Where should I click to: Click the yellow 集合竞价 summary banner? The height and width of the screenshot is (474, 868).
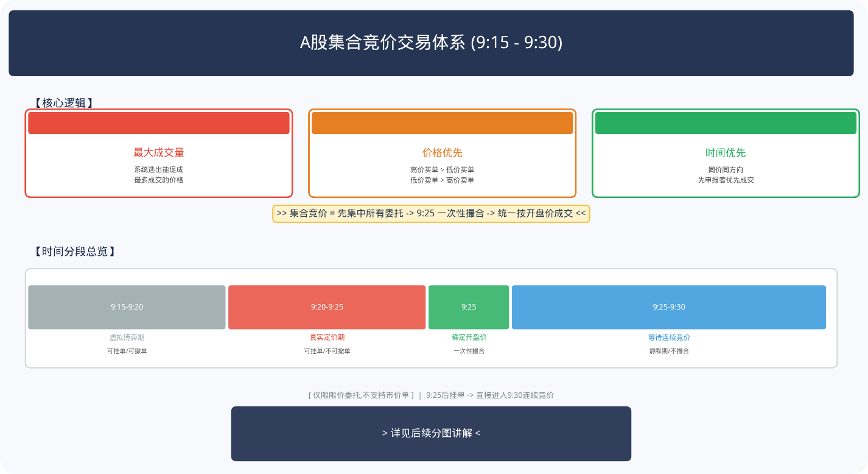click(x=431, y=214)
